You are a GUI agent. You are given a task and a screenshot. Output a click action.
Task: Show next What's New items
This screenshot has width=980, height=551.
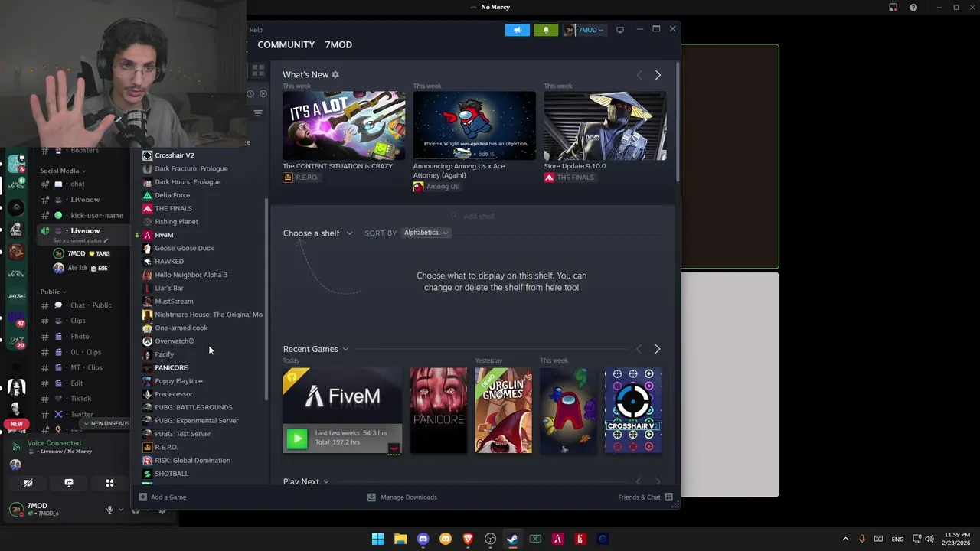coord(658,75)
